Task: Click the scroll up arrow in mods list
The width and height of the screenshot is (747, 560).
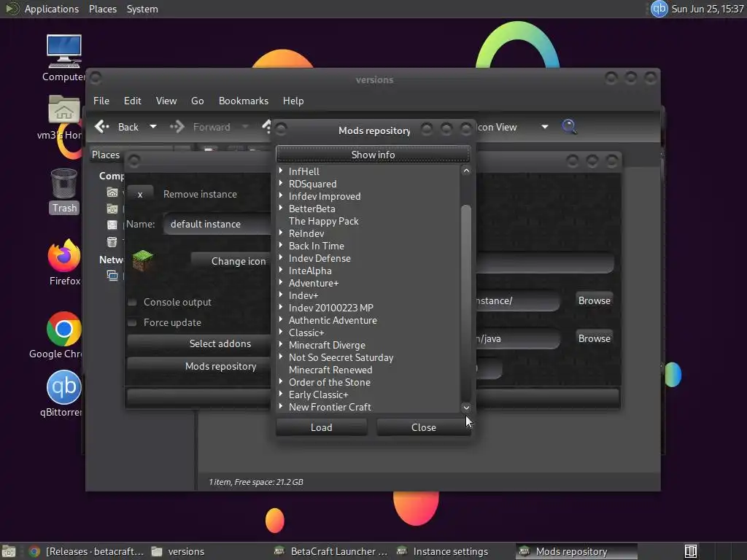Action: pos(466,171)
